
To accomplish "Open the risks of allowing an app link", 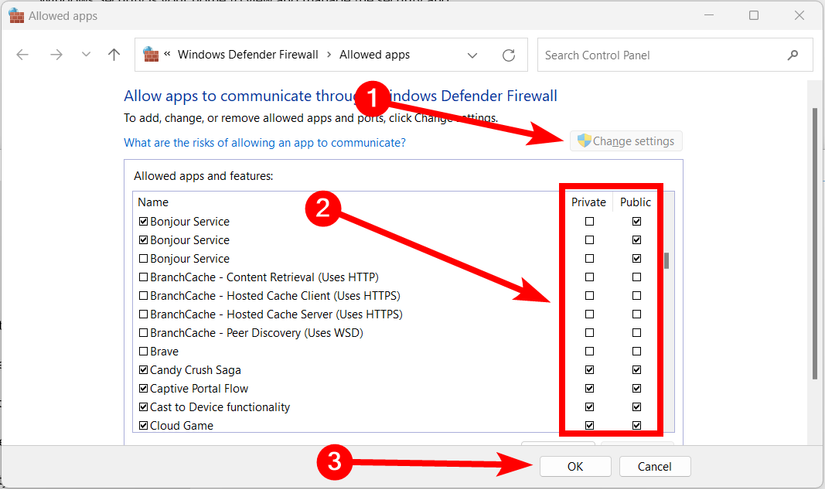I will pyautogui.click(x=264, y=143).
